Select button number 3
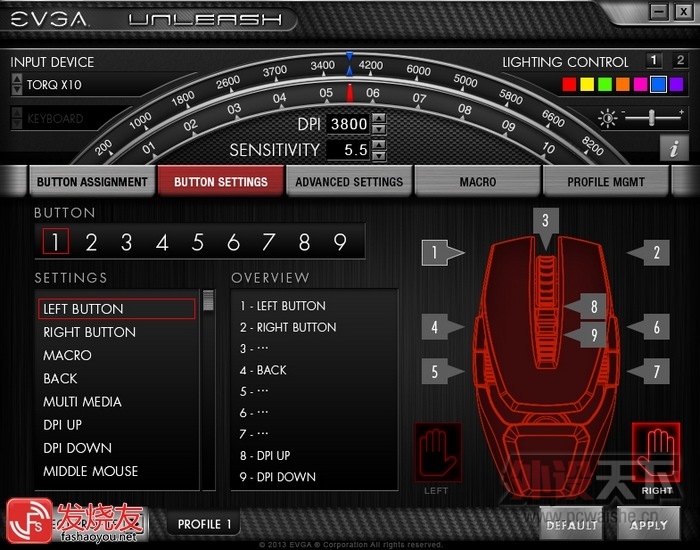This screenshot has height=550, width=700. coord(127,242)
